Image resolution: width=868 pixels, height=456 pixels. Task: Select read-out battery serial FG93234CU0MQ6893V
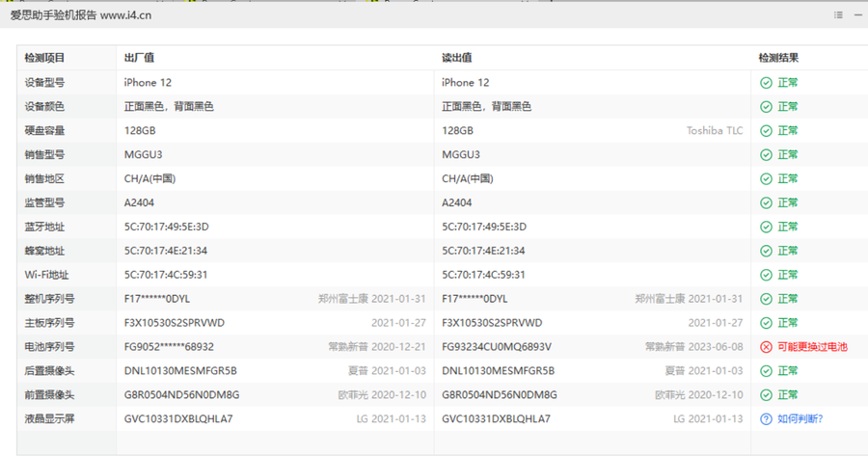point(497,347)
